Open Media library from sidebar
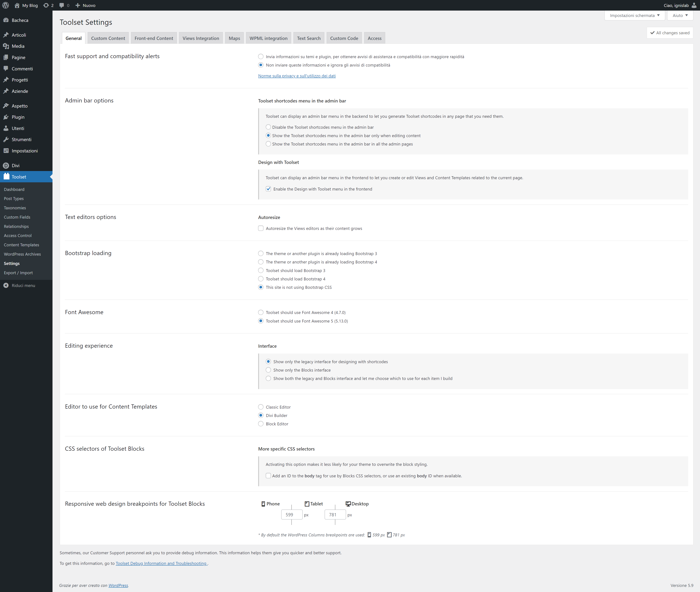Screen dimensions: 700x592 (18, 46)
